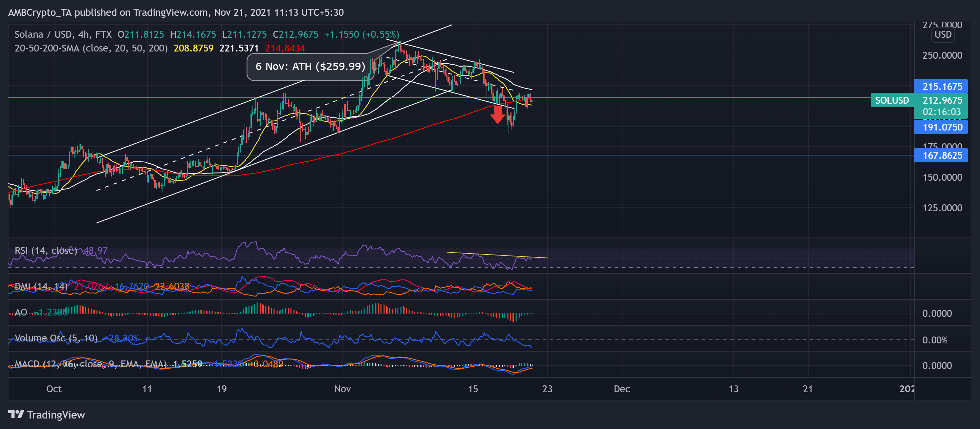
Task: Click the 'Dec' date on time axis
Action: pos(621,389)
